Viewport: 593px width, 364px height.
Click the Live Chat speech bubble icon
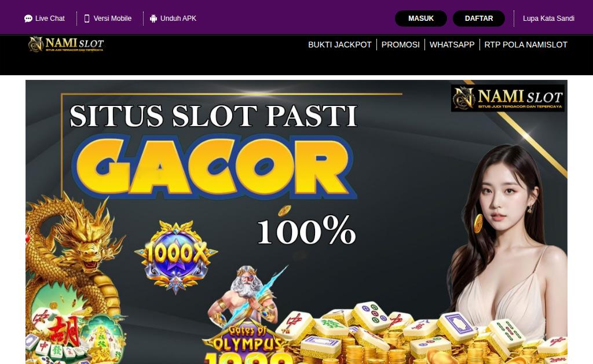point(28,19)
